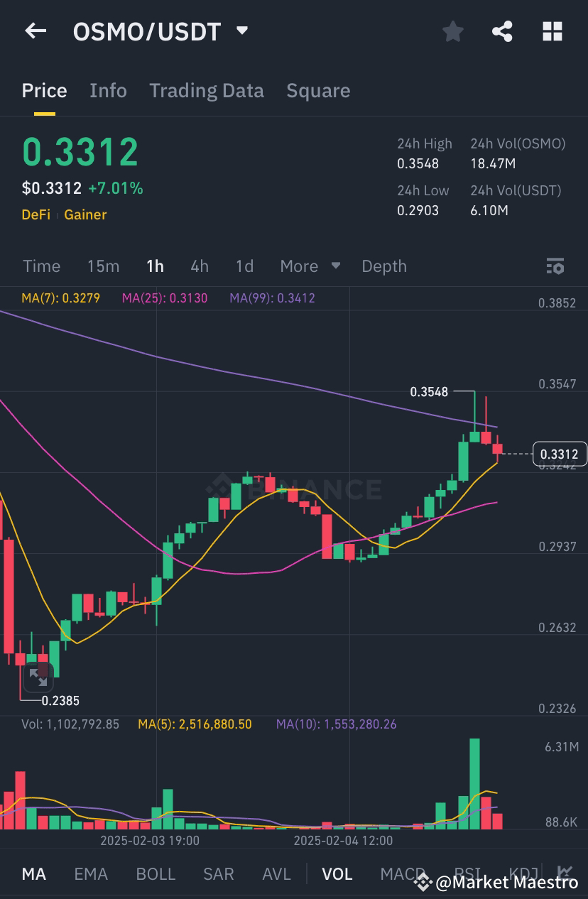This screenshot has height=899, width=588.
Task: Favorite OSMO/USDT using the star icon
Action: coord(452,31)
